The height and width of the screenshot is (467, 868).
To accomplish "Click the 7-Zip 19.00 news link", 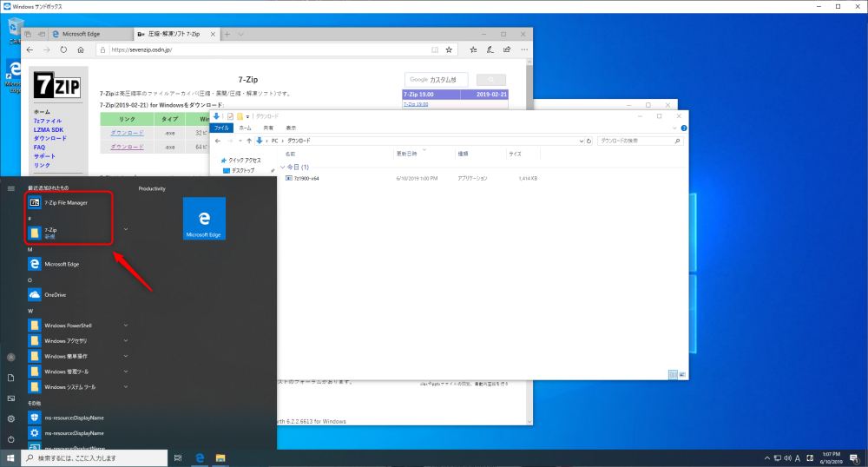I will coord(416,104).
